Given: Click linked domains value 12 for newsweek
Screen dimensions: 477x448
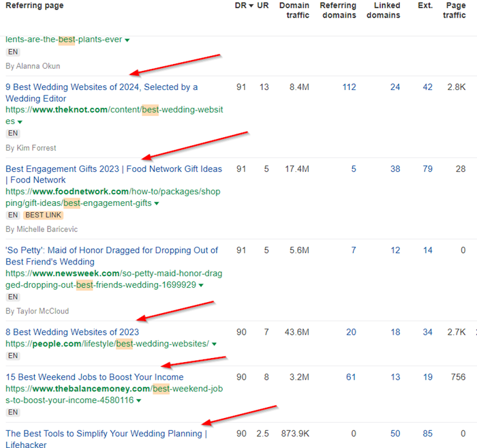Looking at the screenshot, I should [x=395, y=250].
